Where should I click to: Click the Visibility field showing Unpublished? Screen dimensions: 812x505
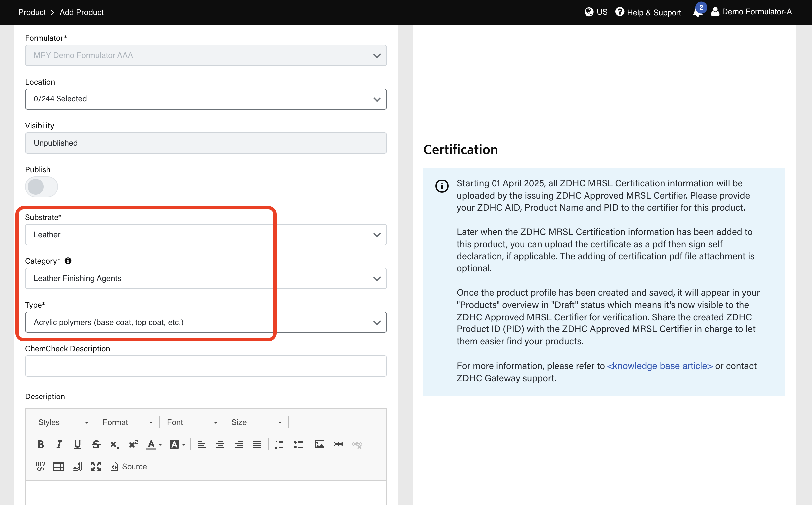[x=206, y=143]
